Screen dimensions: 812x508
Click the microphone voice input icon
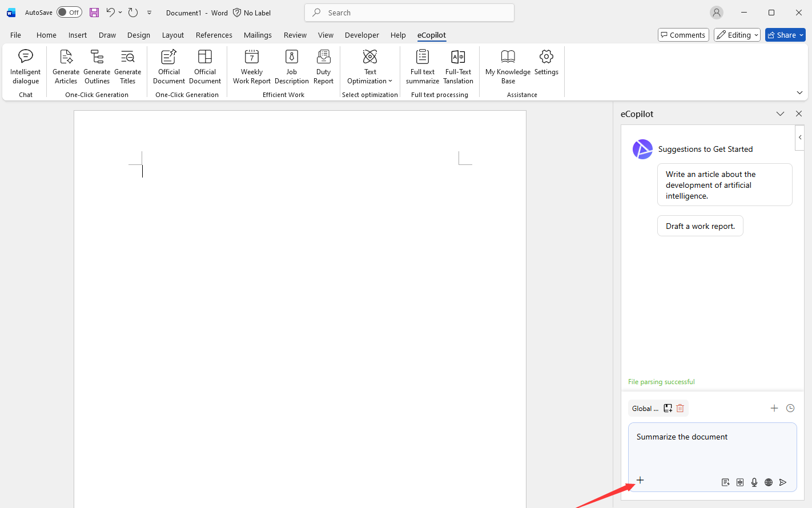[x=754, y=482]
